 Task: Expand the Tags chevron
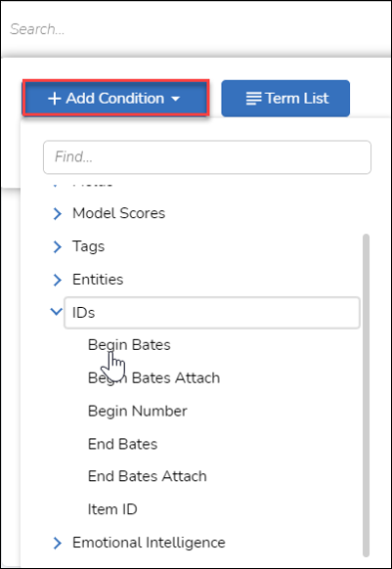point(57,246)
